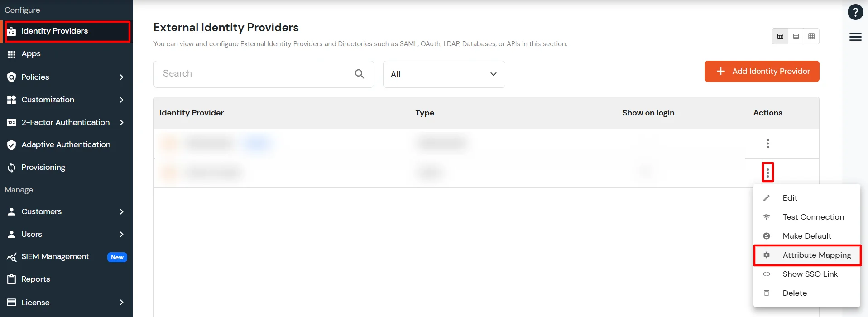The image size is (868, 317).
Task: Click the Edit pencil icon
Action: click(x=766, y=198)
